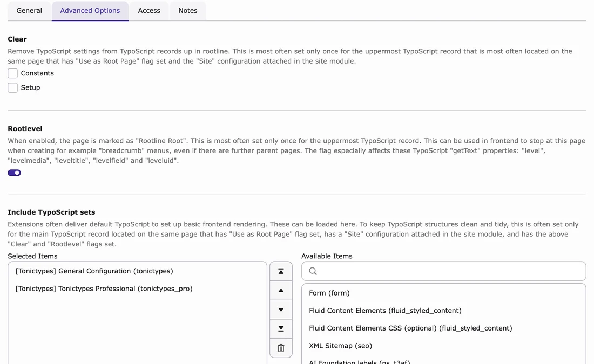Screen dimensions: 594x364
Task: Select the Advanced Options tab
Action: (x=90, y=11)
